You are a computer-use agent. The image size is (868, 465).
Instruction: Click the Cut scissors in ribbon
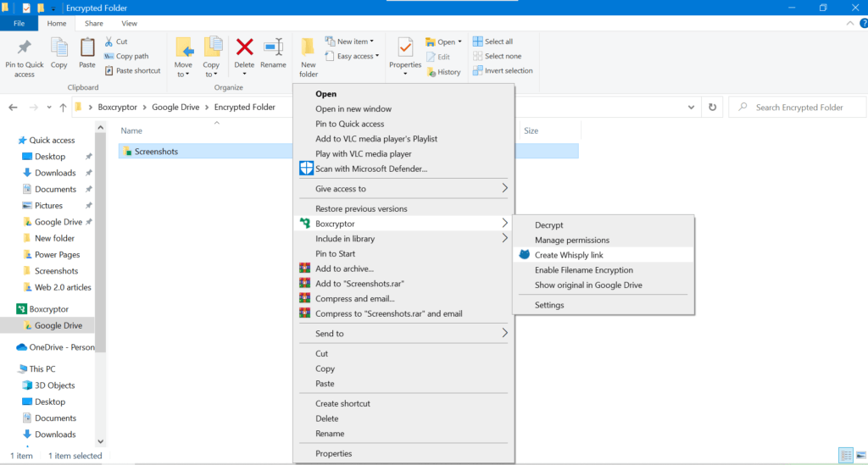pyautogui.click(x=116, y=42)
